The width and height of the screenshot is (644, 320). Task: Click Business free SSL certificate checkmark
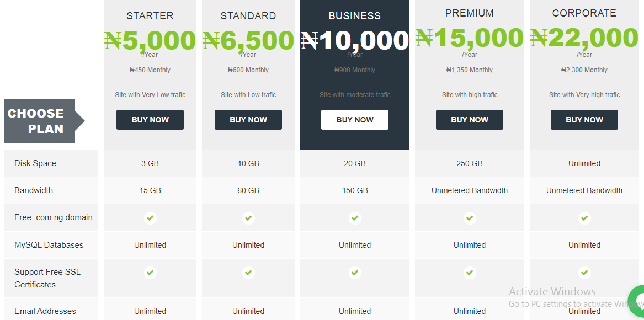[355, 273]
